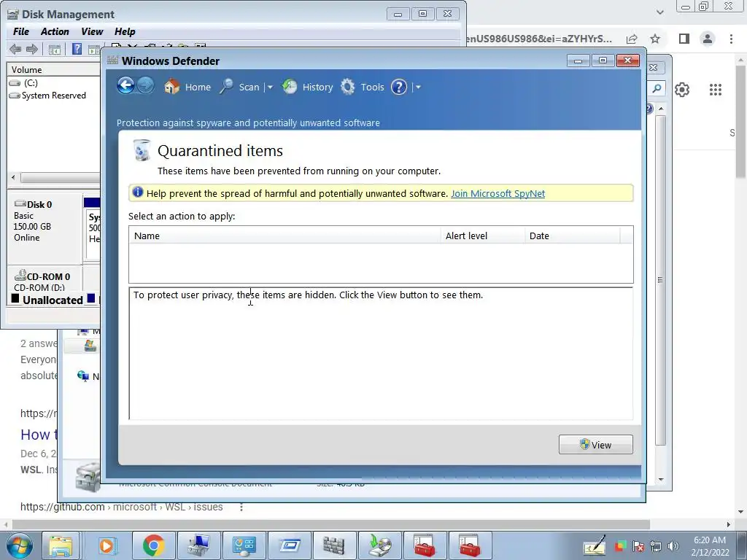This screenshot has width=747, height=560.
Task: Click the View button for quarantined items
Action: (595, 444)
